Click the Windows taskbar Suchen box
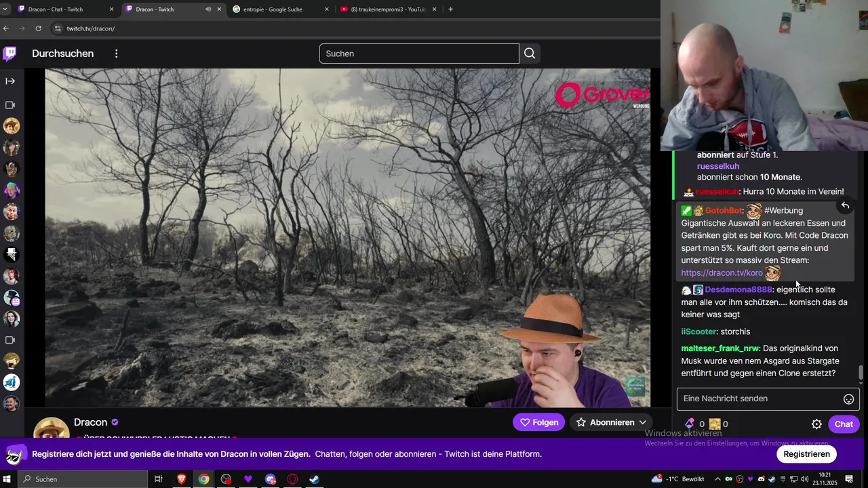 (82, 479)
